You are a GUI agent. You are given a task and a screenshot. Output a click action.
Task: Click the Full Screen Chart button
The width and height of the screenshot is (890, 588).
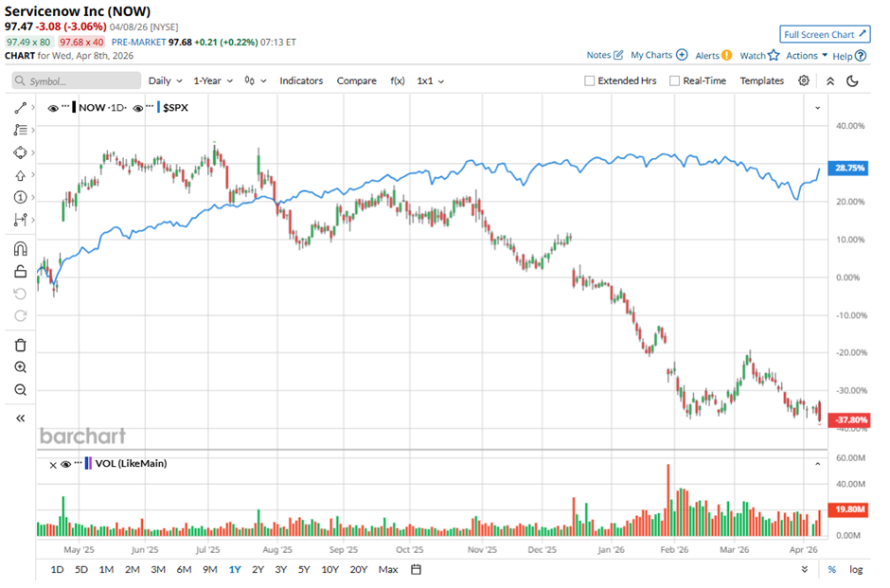[825, 35]
